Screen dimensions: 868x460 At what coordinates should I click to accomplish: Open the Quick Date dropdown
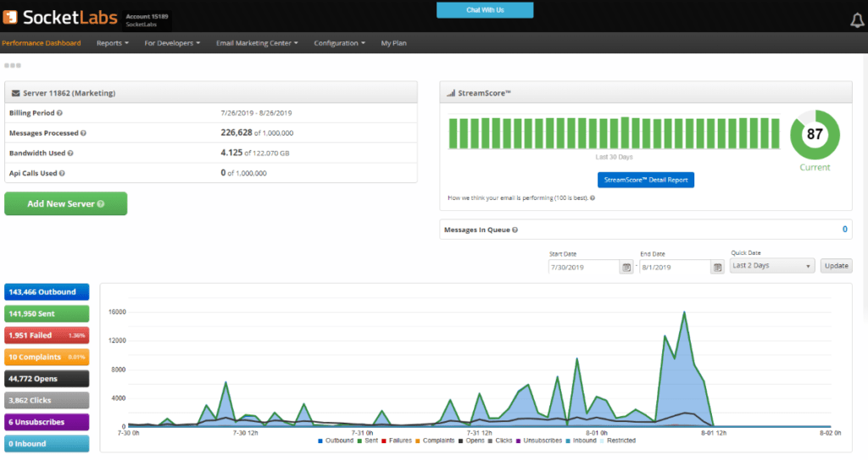[x=771, y=266]
